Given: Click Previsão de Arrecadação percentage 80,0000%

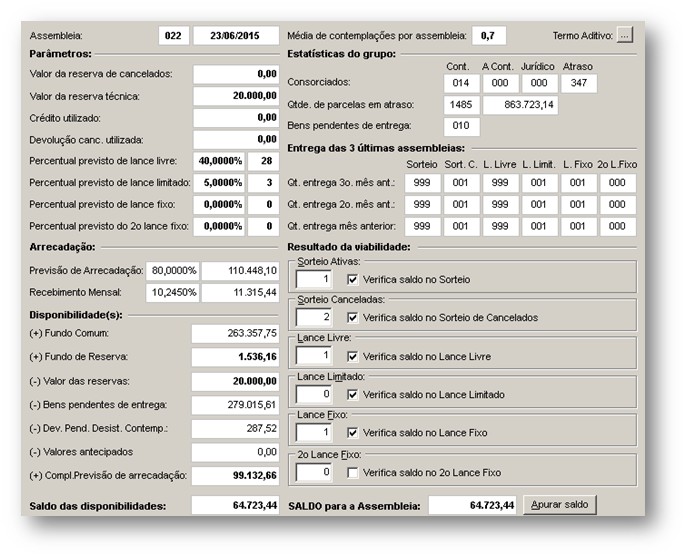Looking at the screenshot, I should (173, 271).
